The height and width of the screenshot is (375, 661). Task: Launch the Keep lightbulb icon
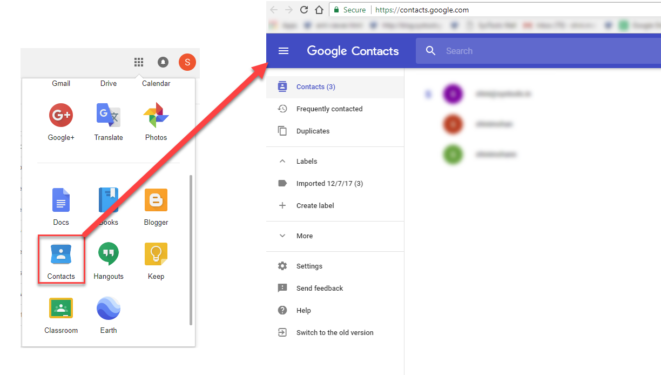156,254
